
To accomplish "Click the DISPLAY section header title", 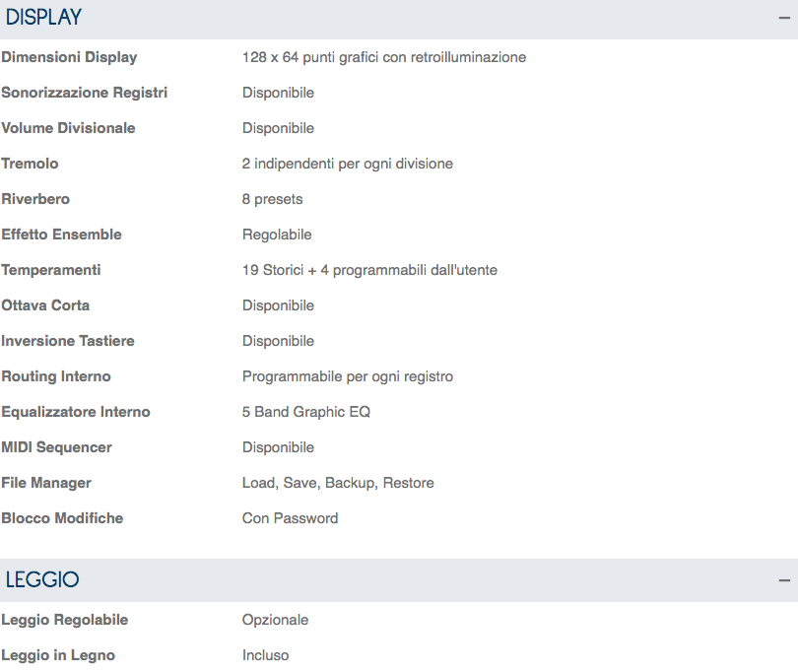I will pos(44,18).
